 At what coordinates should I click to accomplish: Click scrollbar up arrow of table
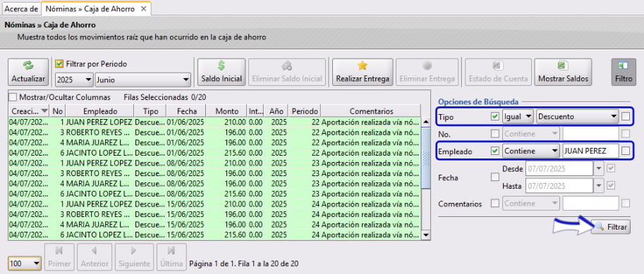(x=426, y=121)
